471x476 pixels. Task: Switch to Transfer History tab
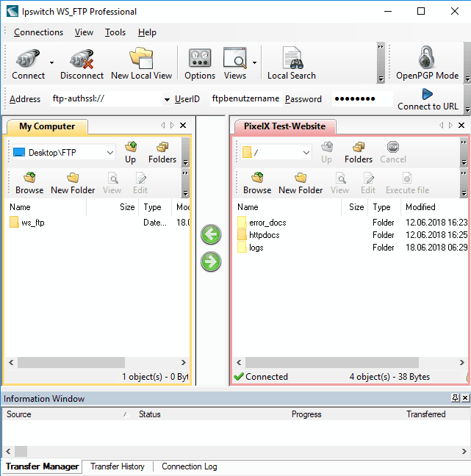pos(118,466)
